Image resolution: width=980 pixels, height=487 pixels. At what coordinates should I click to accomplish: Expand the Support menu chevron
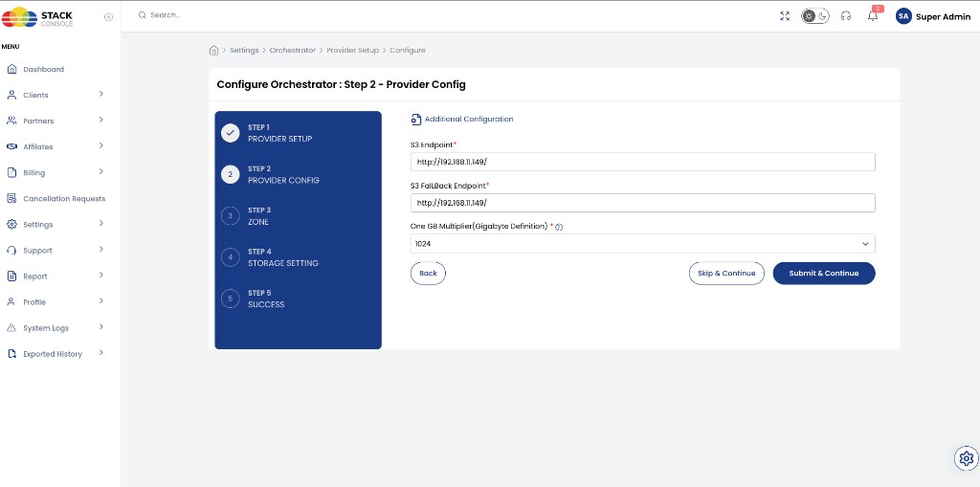101,250
